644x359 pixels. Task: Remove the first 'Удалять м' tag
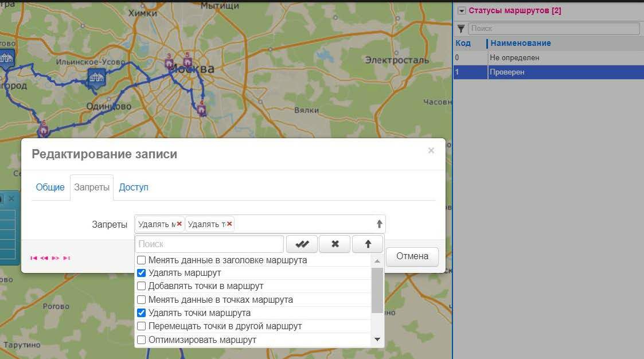click(179, 224)
